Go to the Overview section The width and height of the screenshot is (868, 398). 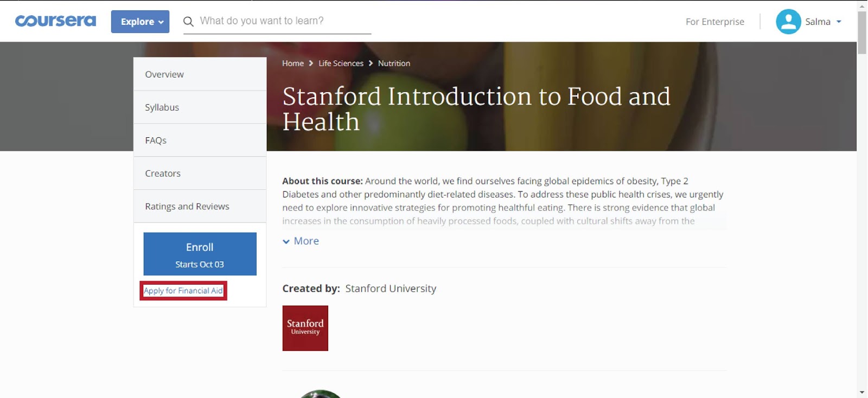coord(164,74)
